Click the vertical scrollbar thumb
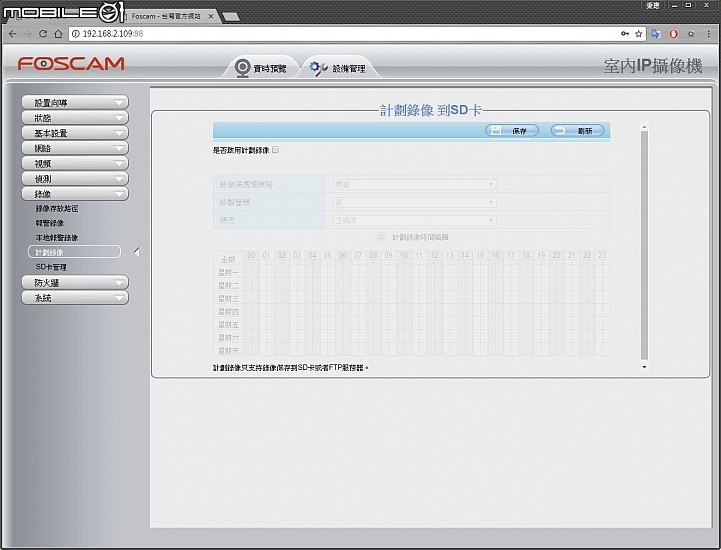This screenshot has width=721, height=550. [644, 245]
